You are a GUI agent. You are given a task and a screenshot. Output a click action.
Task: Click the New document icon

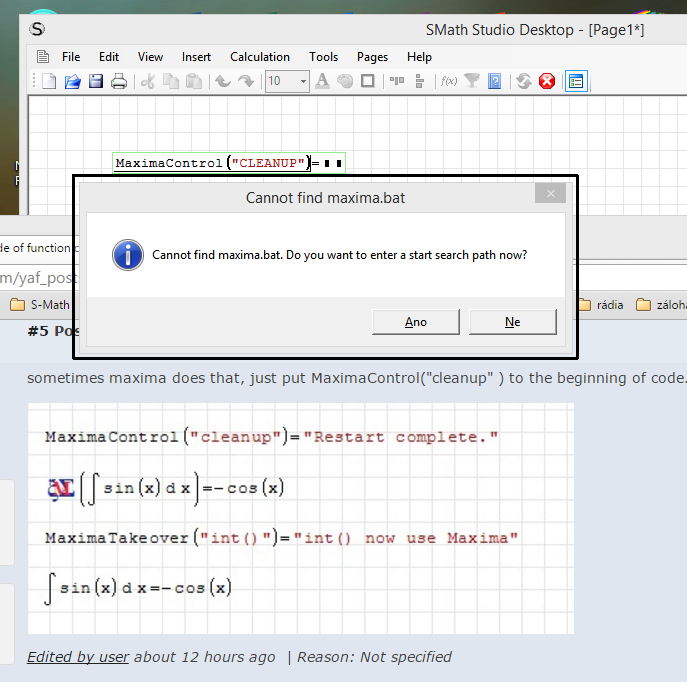pyautogui.click(x=49, y=82)
